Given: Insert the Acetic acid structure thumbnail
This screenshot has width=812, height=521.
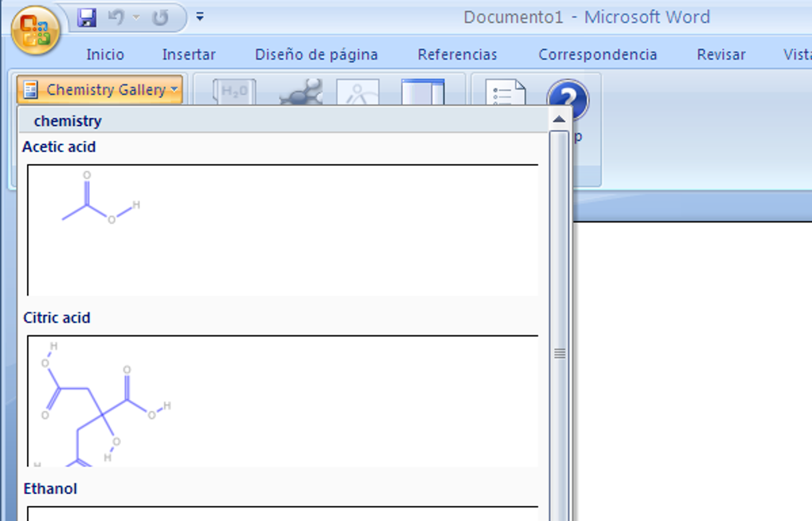Looking at the screenshot, I should pyautogui.click(x=283, y=229).
